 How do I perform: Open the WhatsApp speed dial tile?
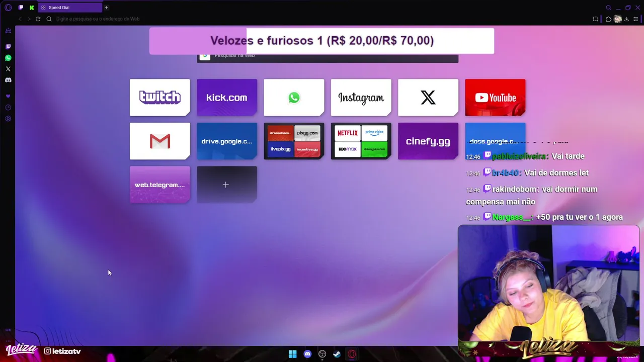pyautogui.click(x=294, y=98)
